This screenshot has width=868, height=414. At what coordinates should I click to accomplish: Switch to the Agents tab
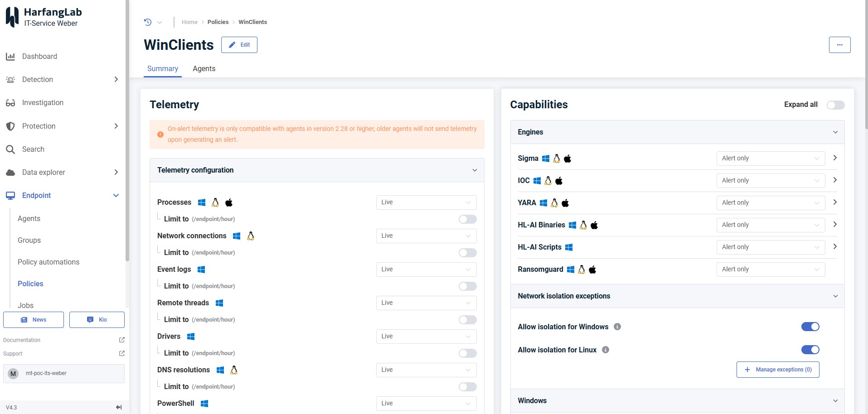[204, 69]
